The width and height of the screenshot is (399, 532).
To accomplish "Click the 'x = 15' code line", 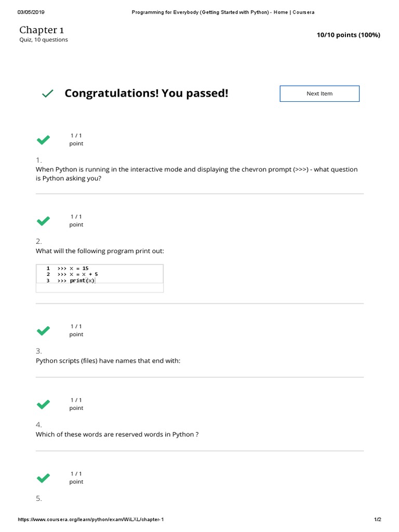I will [x=79, y=268].
